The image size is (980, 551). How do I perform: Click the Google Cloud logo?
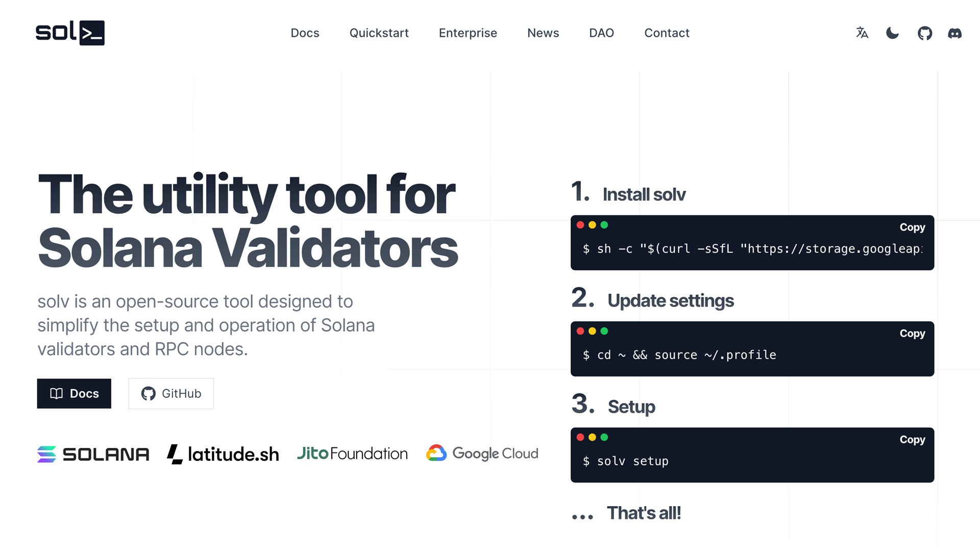tap(482, 454)
